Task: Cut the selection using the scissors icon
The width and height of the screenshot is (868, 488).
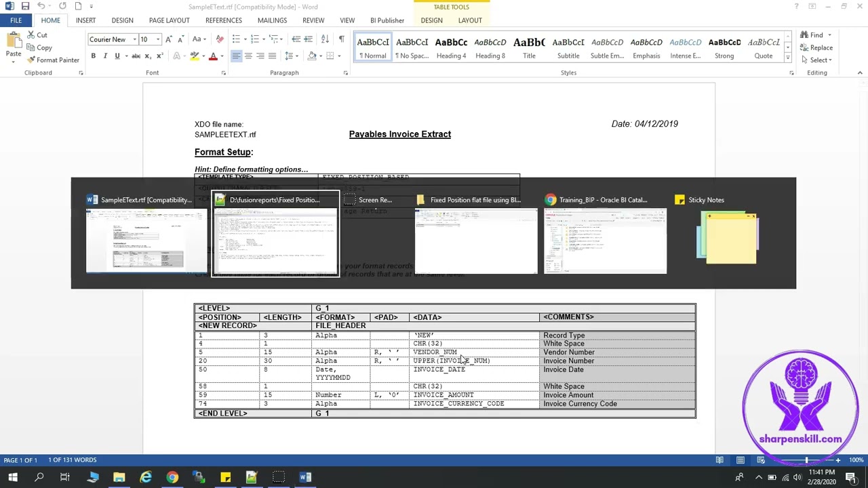Action: (37, 35)
